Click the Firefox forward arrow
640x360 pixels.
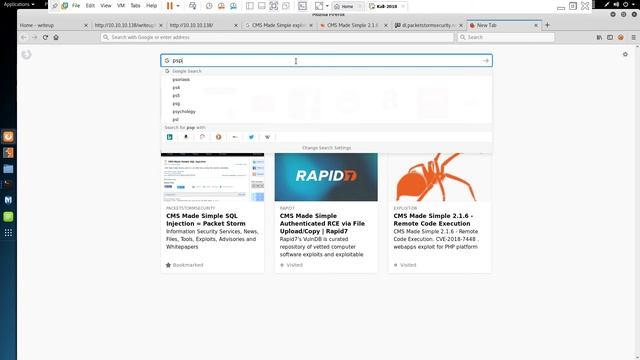[35, 37]
